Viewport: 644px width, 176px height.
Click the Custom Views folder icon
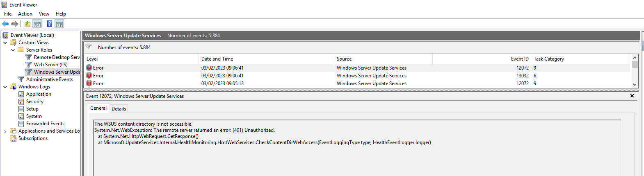13,43
